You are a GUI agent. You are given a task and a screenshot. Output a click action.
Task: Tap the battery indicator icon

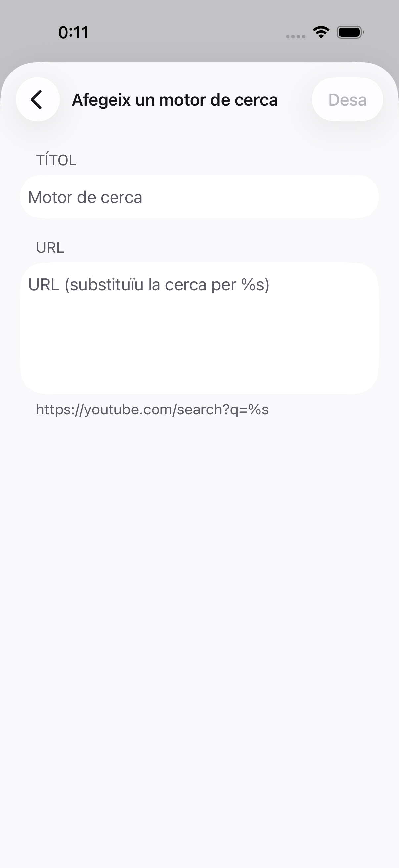click(x=350, y=32)
